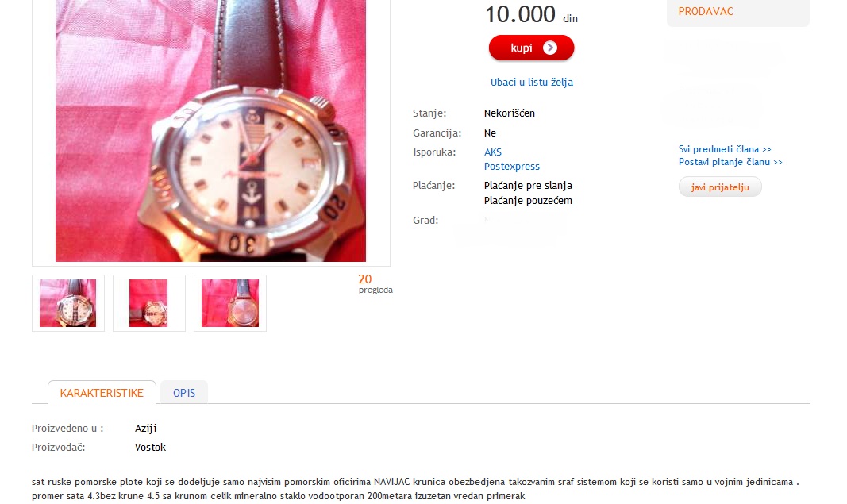
Task: Click the Aziji origin value
Action: pyautogui.click(x=145, y=429)
